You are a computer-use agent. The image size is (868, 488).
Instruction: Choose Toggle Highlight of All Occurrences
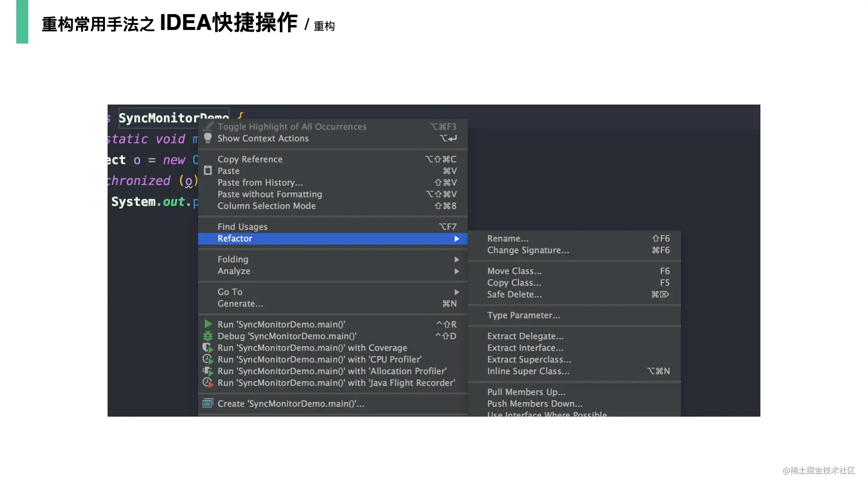coord(333,127)
